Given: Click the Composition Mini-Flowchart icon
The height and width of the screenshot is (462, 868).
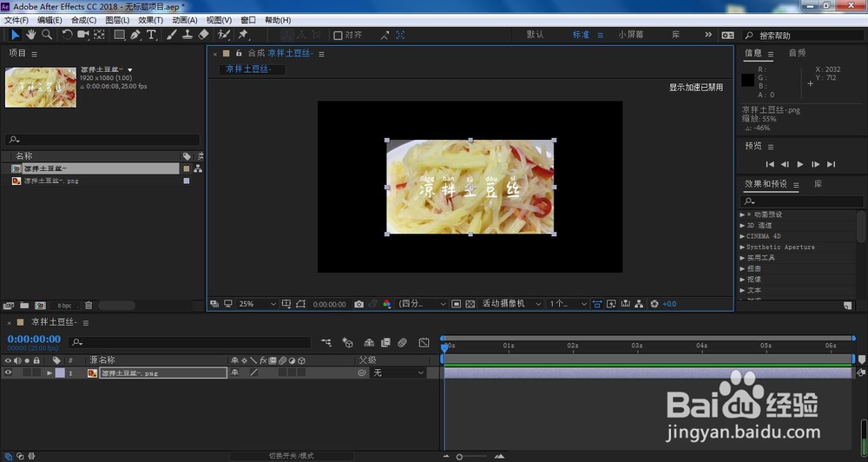Looking at the screenshot, I should (x=326, y=343).
